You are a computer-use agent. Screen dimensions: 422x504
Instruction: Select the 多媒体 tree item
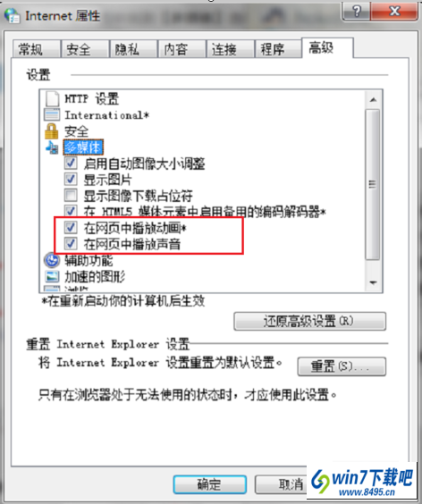pyautogui.click(x=83, y=147)
